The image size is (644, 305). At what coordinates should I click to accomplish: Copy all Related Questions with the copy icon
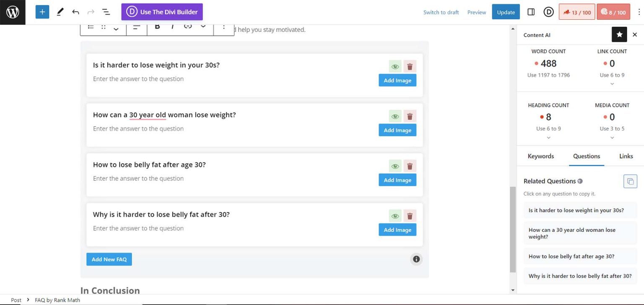(630, 181)
